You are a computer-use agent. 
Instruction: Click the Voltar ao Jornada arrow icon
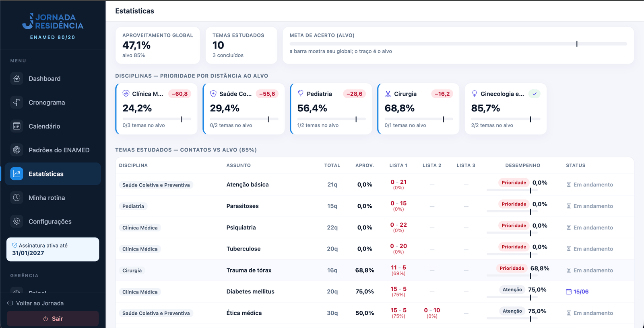(10, 303)
